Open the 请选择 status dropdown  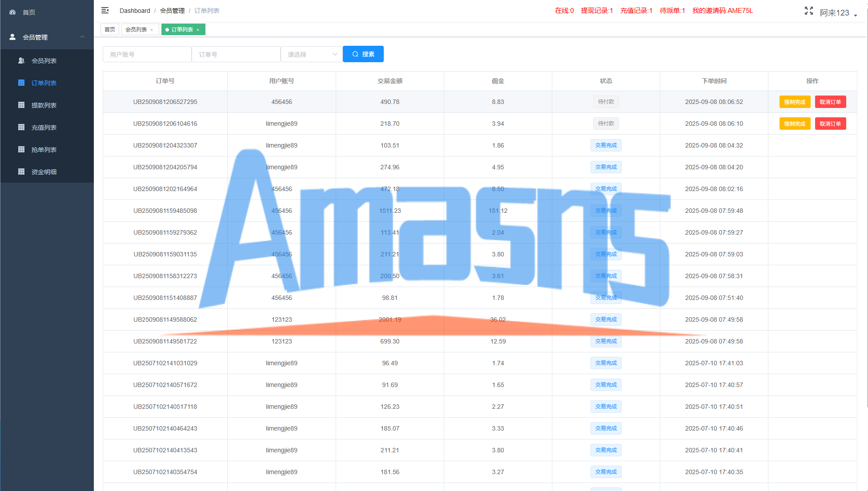coord(311,54)
